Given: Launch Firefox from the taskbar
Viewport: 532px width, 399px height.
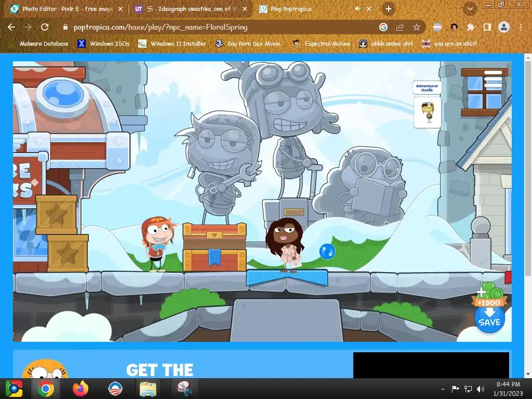Looking at the screenshot, I should (81, 389).
